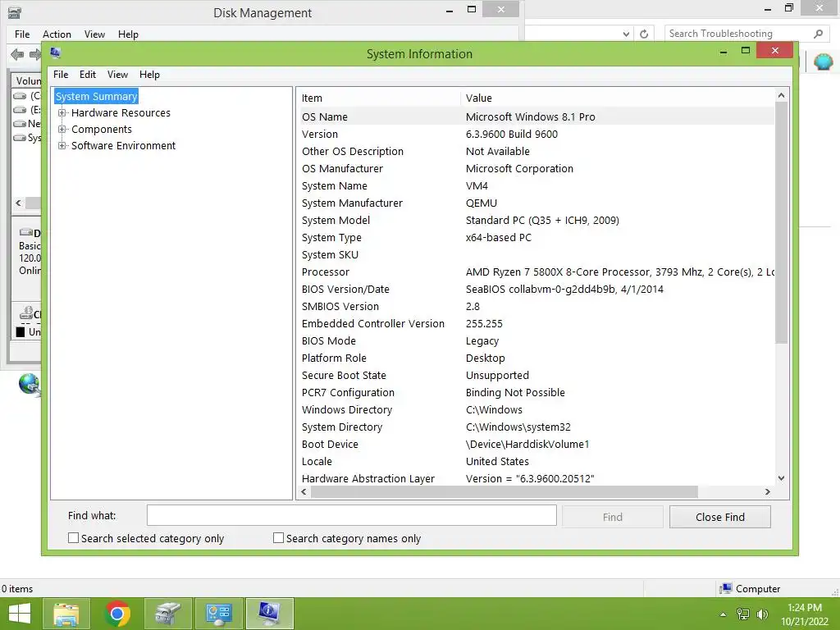
Task: Click scroll right arrow in details pane
Action: (x=768, y=491)
